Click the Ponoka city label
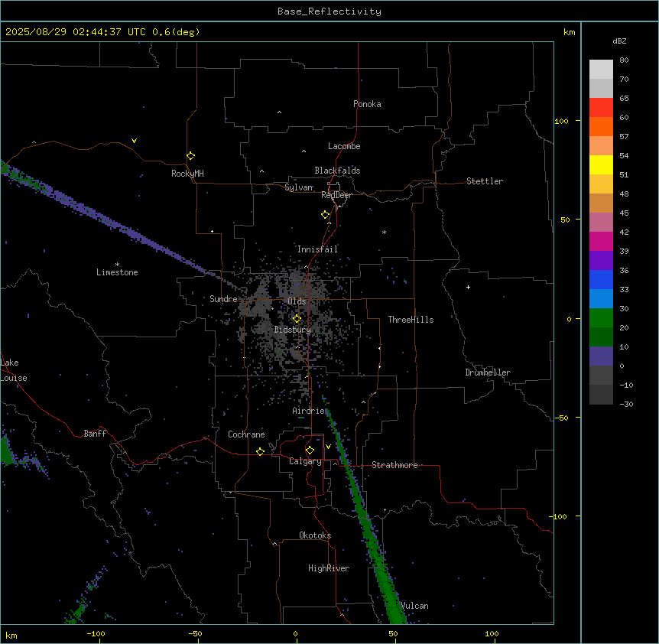This screenshot has width=659, height=644. [367, 104]
